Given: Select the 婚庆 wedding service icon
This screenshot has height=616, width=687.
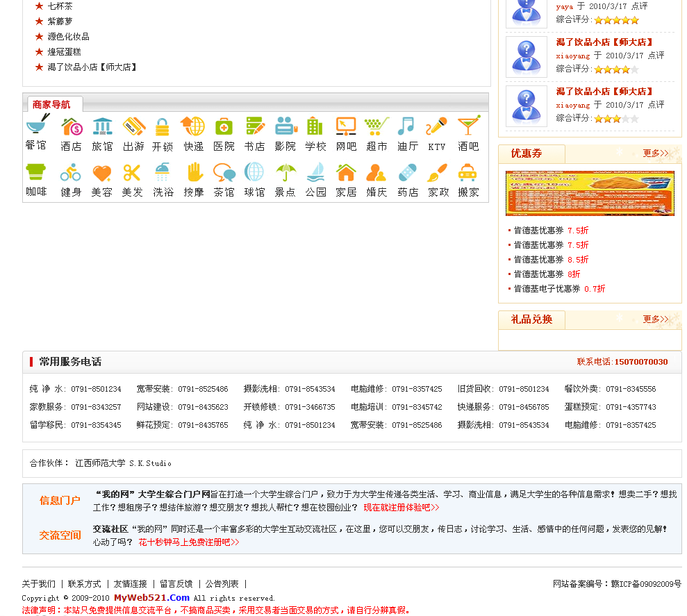Looking at the screenshot, I should coord(376,173).
